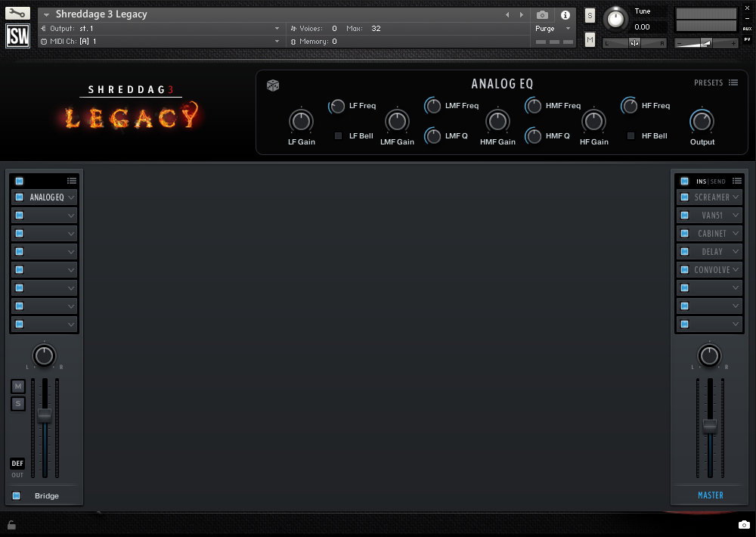This screenshot has width=756, height=537.
Task: Click the DEF button on the Bridge channel
Action: (17, 463)
